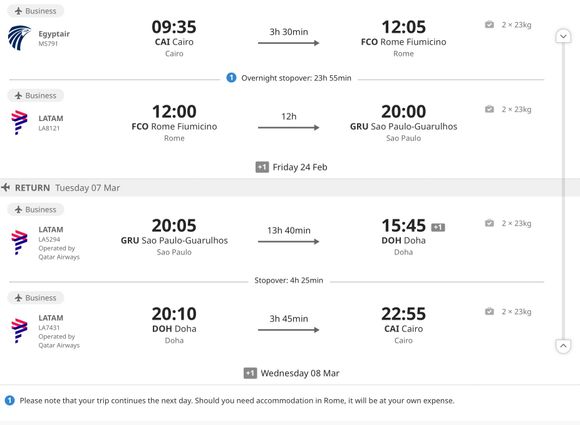Click the Business tag on the FCO-GRU flight
The height and width of the screenshot is (425, 580).
point(36,95)
